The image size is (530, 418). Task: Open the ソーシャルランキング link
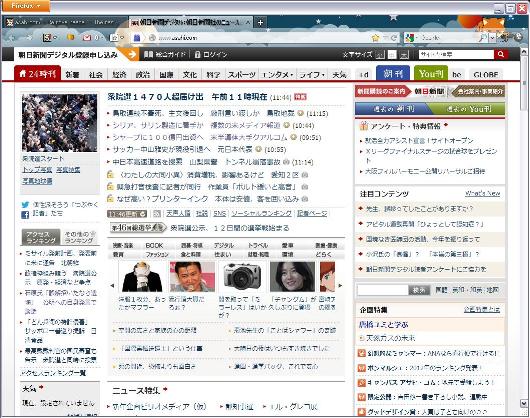pos(261,214)
